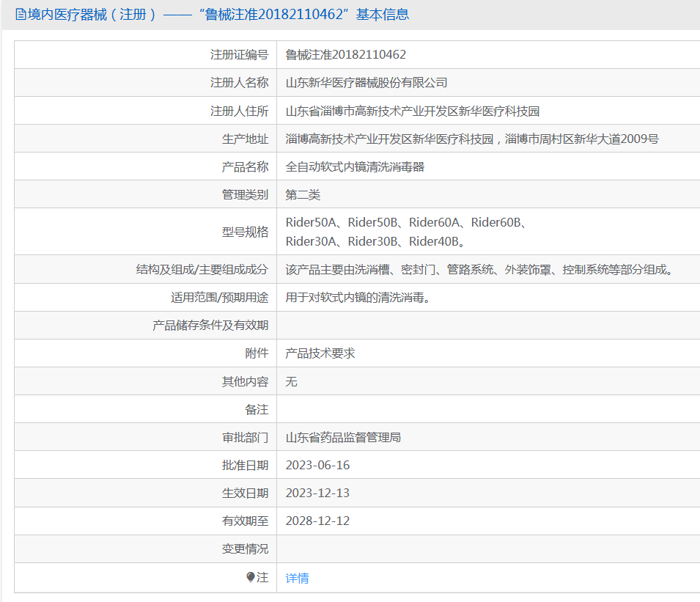Open the 详情 link in the 注 row
The width and height of the screenshot is (700, 602).
[x=297, y=578]
